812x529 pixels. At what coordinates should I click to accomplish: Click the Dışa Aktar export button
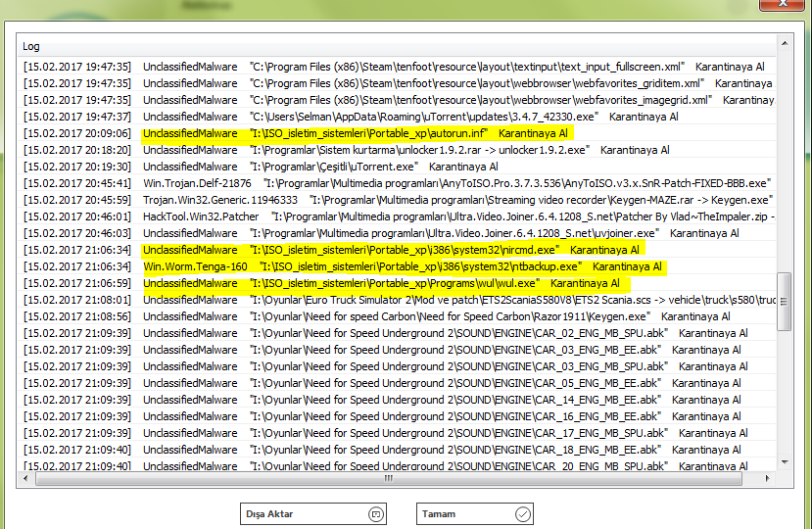point(313,514)
